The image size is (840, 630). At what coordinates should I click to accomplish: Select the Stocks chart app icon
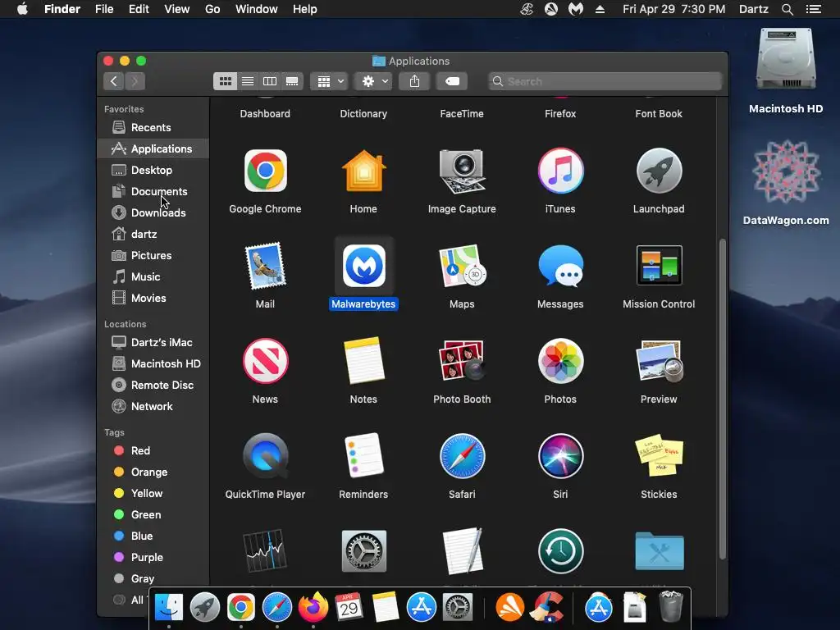265,550
